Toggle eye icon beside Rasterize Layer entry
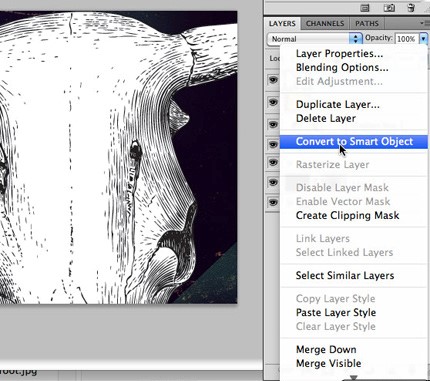 coord(273,162)
